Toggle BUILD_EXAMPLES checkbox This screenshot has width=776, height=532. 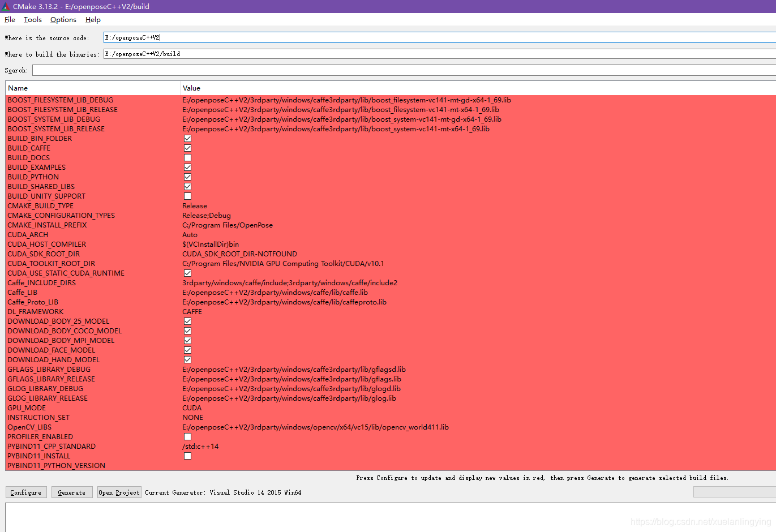point(188,168)
